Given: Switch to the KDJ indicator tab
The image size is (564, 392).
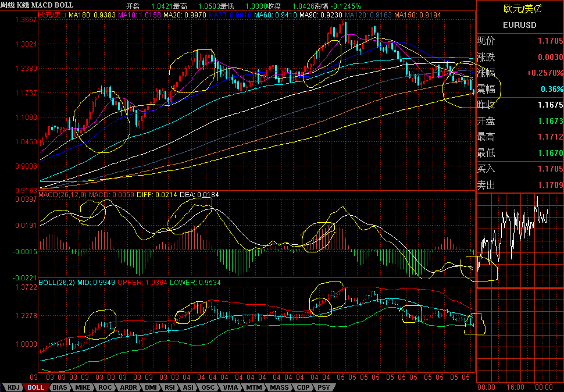Looking at the screenshot, I should [x=14, y=387].
